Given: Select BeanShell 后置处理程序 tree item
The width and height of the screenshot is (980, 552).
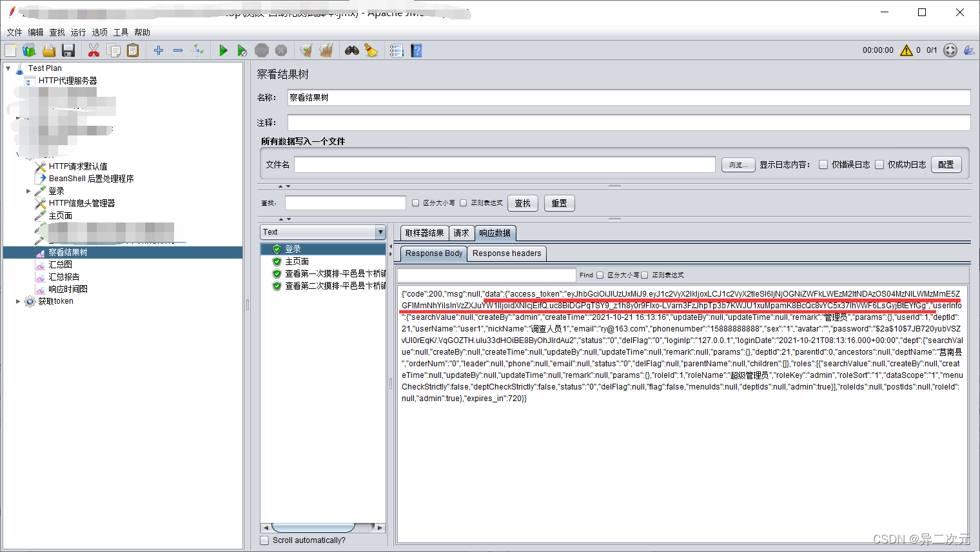Looking at the screenshot, I should coord(91,179).
